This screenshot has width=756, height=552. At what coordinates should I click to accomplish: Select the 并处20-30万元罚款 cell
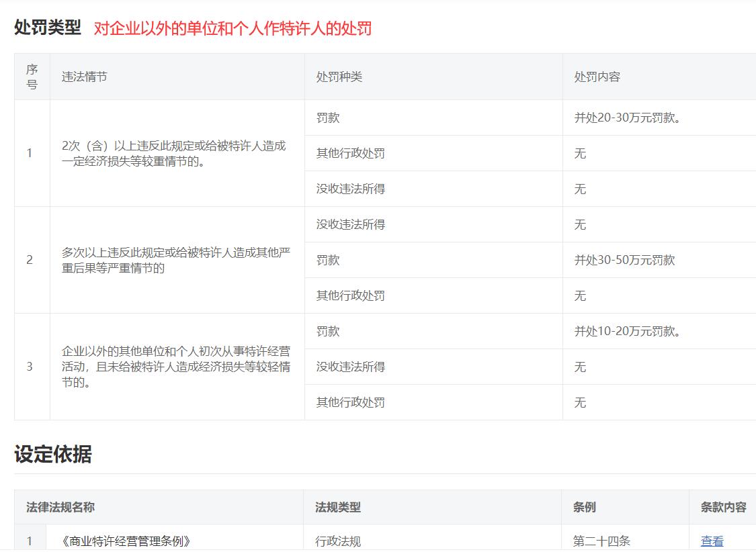pos(628,118)
